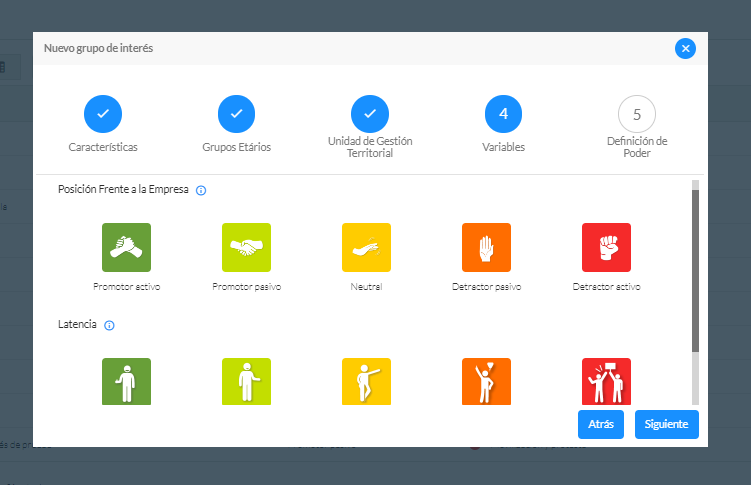Click the Atrás button
This screenshot has height=485, width=751.
[x=601, y=424]
